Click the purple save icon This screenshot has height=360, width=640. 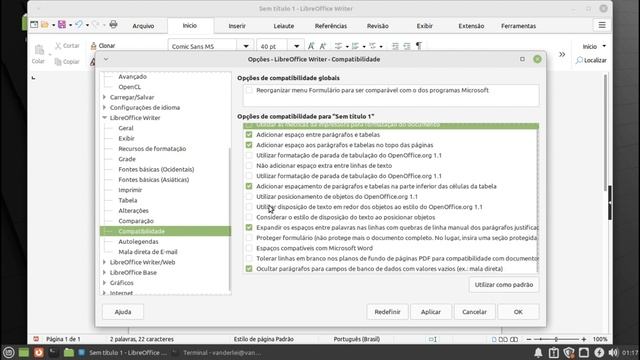pyautogui.click(x=62, y=25)
